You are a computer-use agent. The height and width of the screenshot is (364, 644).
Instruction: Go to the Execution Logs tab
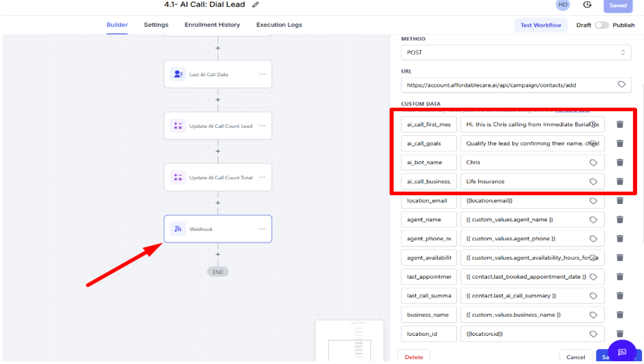tap(279, 25)
